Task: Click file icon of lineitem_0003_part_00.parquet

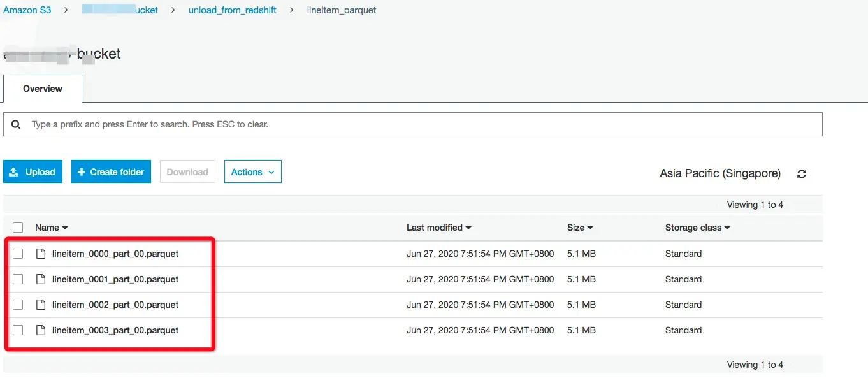Action: (41, 330)
